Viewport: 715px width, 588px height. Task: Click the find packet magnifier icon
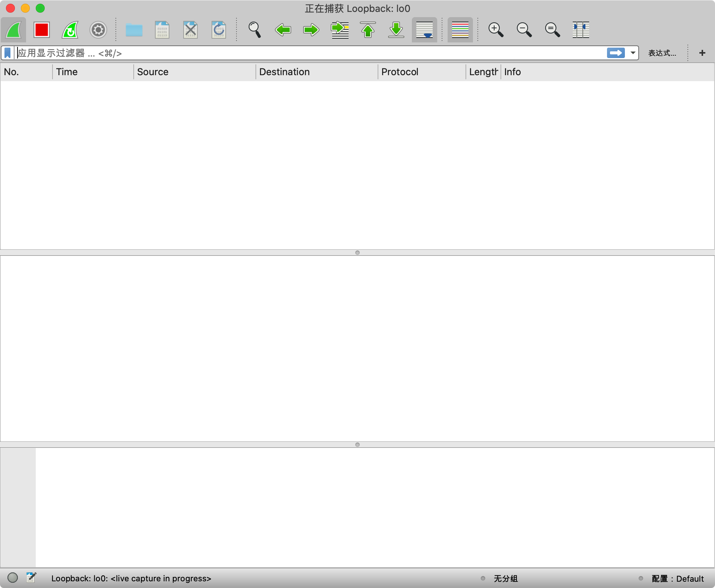pos(255,30)
